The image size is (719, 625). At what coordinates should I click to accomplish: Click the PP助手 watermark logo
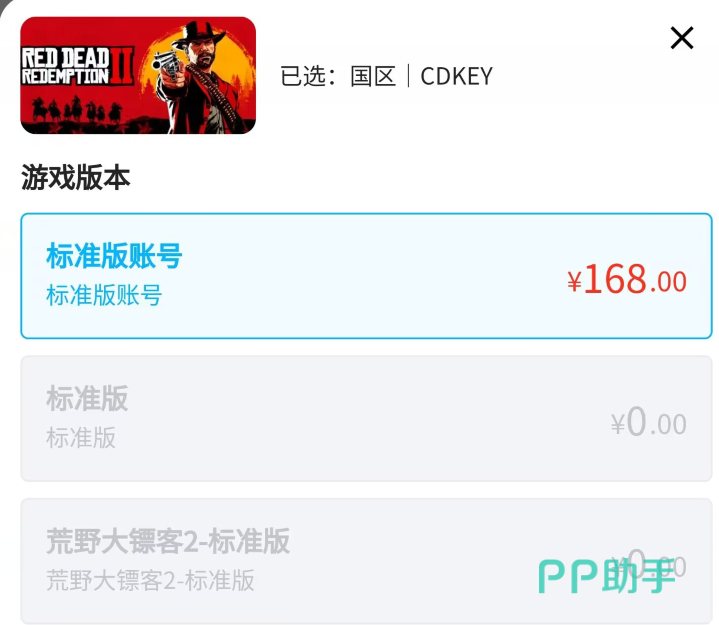click(607, 576)
